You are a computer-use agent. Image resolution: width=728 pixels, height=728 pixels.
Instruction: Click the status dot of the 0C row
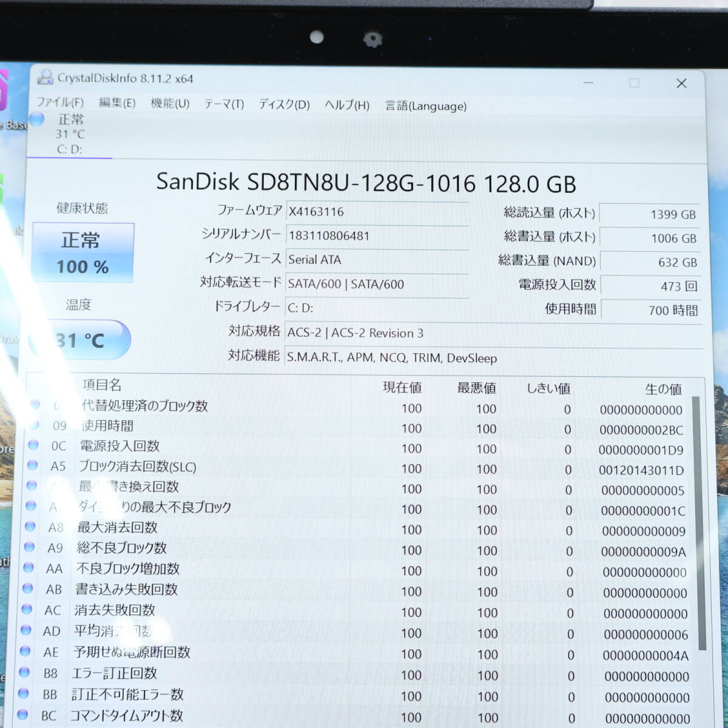[x=33, y=445]
